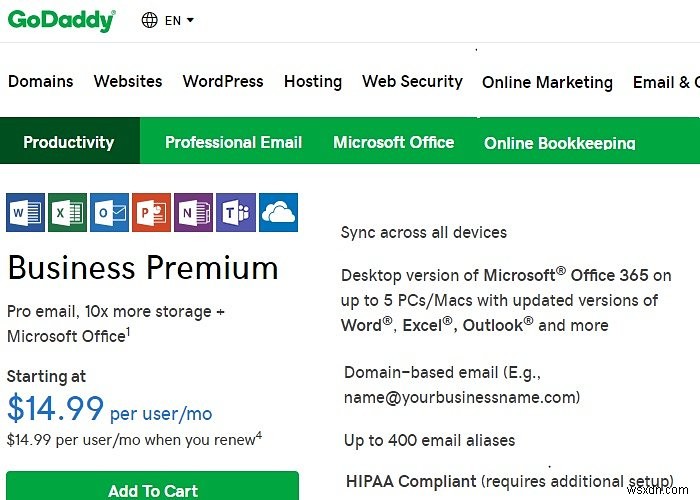Click the Outlook app icon
The height and width of the screenshot is (500, 700).
(x=109, y=212)
